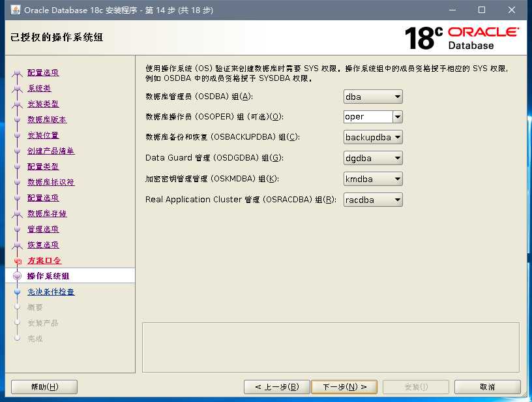Click the 加密密钥管理 (OSKMDBA) label
Image resolution: width=532 pixels, height=402 pixels.
tap(213, 179)
